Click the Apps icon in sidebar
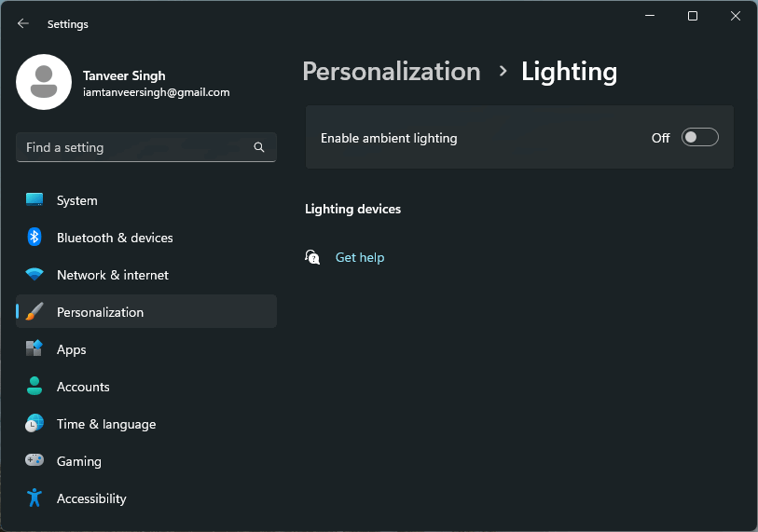 click(x=34, y=348)
